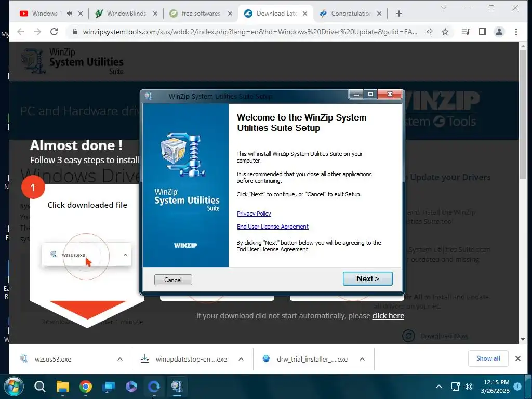Click Download Now link on webpage
This screenshot has width=532, height=399.
[444, 336]
